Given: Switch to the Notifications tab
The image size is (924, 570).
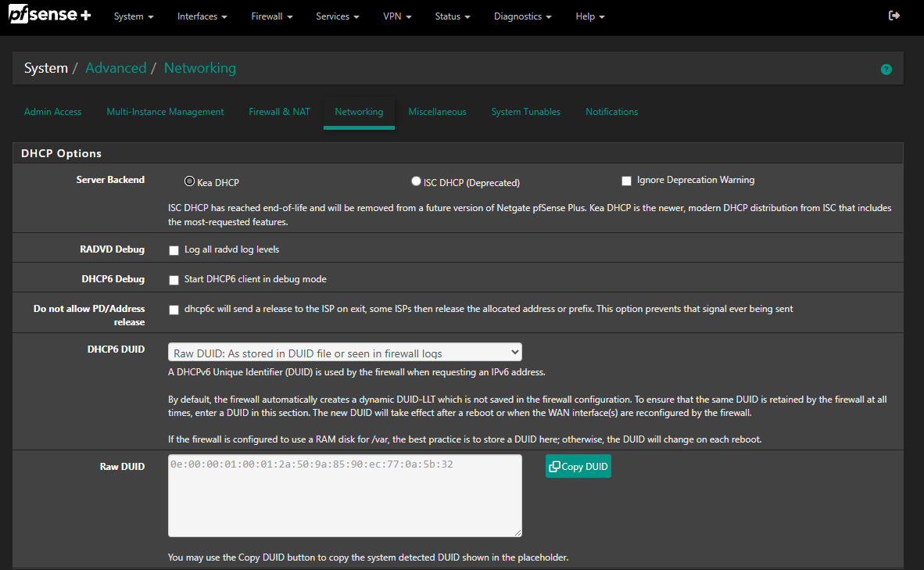Looking at the screenshot, I should tap(611, 112).
